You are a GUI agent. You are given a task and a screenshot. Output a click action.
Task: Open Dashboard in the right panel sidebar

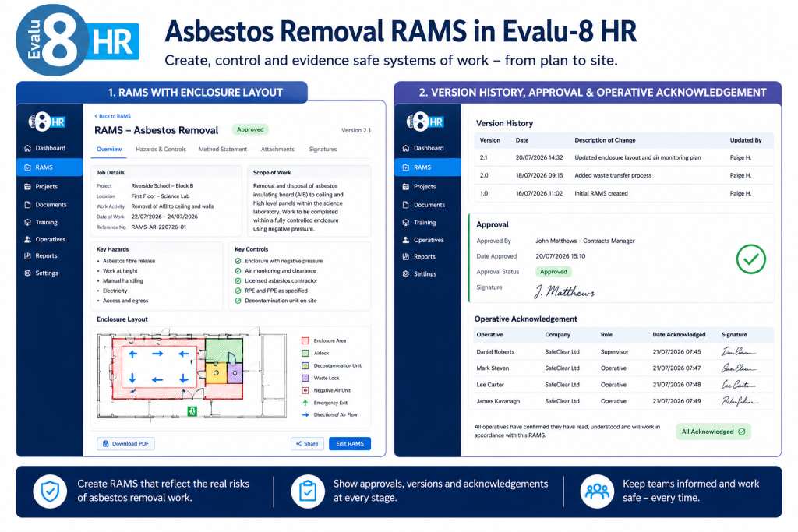[x=423, y=148]
